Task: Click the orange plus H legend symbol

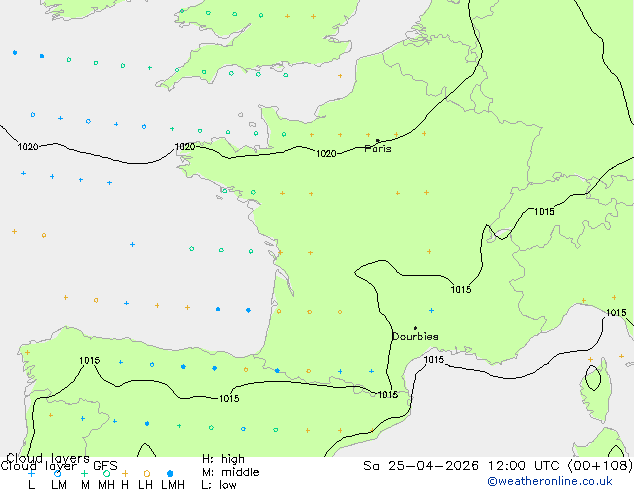Action: click(x=125, y=473)
